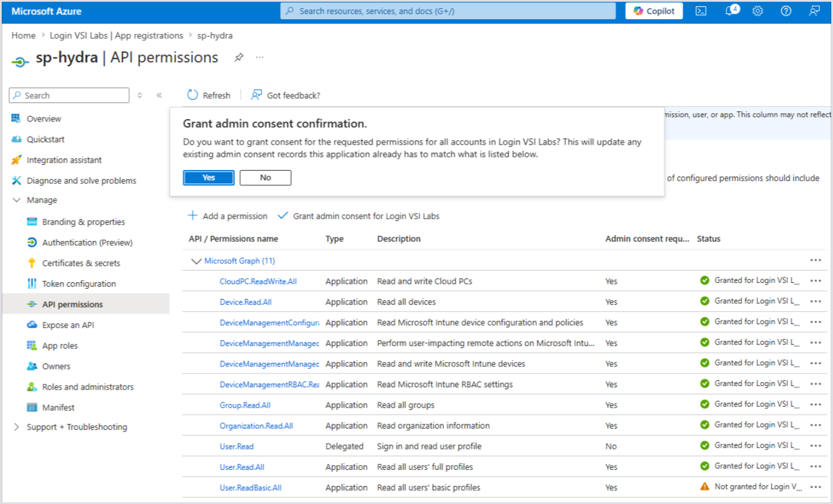This screenshot has height=504, width=833.
Task: Open the notifications bell
Action: 731,10
